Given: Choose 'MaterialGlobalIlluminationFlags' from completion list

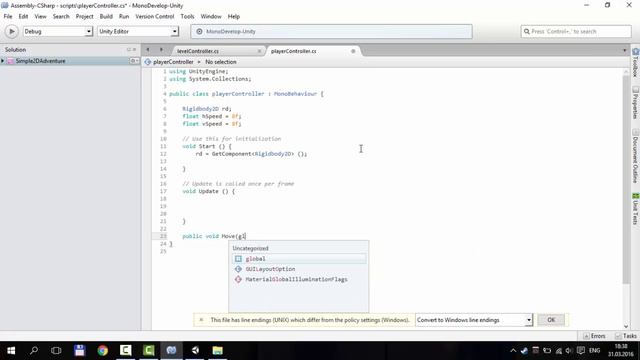Looking at the screenshot, I should pyautogui.click(x=299, y=279).
